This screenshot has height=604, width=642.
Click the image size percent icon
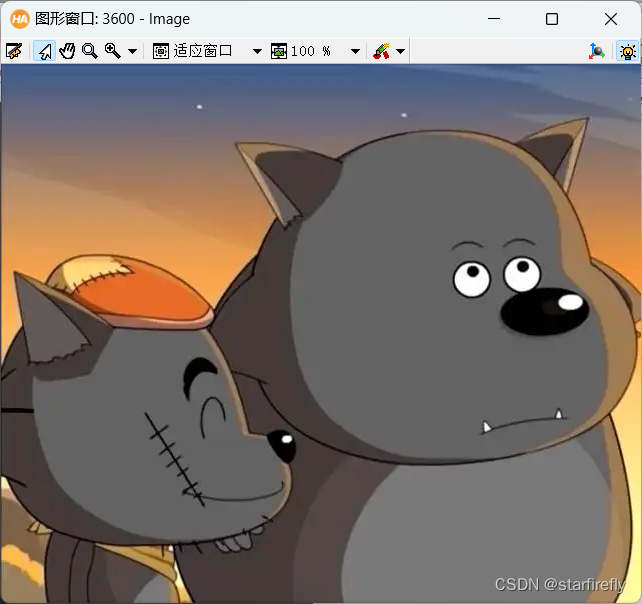(x=279, y=51)
